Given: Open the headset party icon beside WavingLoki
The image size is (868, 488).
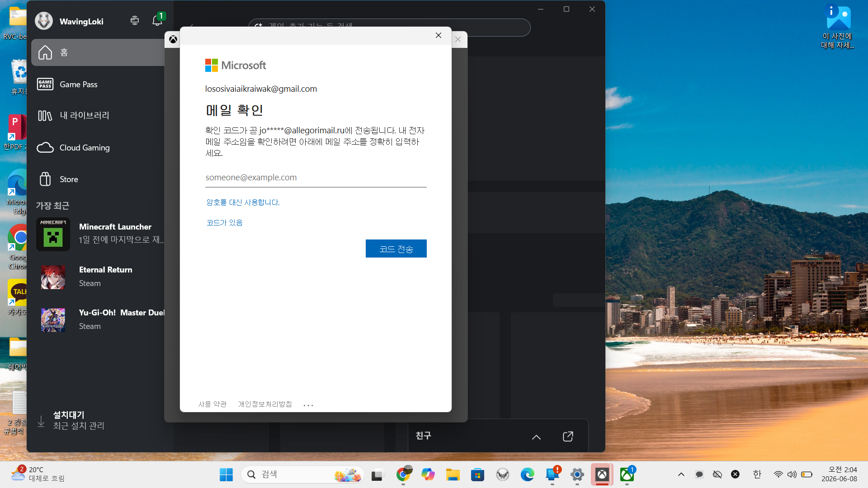Looking at the screenshot, I should pyautogui.click(x=134, y=20).
